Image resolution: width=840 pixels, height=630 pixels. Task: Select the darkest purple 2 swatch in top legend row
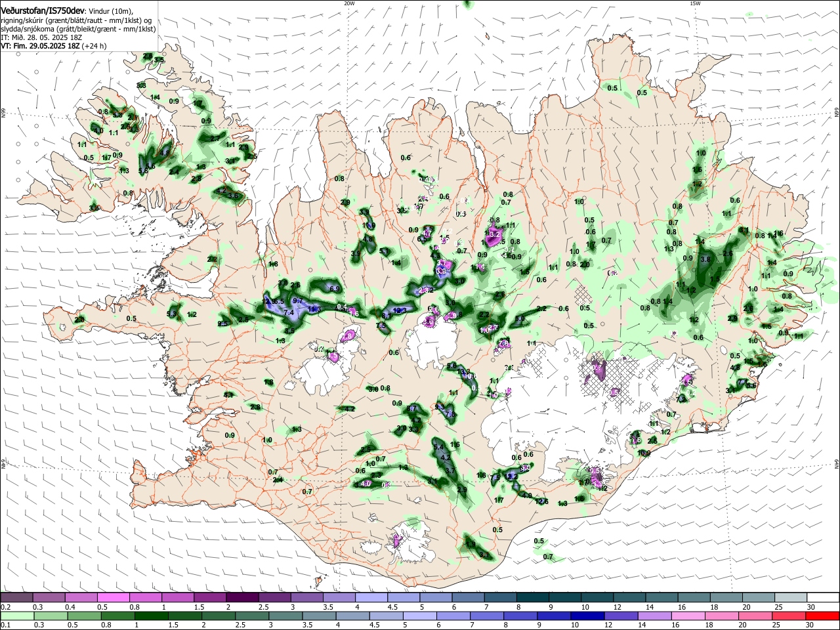242,597
